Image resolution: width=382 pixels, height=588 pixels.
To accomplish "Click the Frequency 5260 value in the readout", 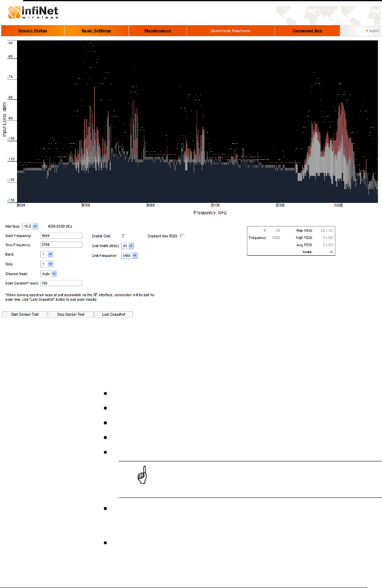I will (276, 238).
